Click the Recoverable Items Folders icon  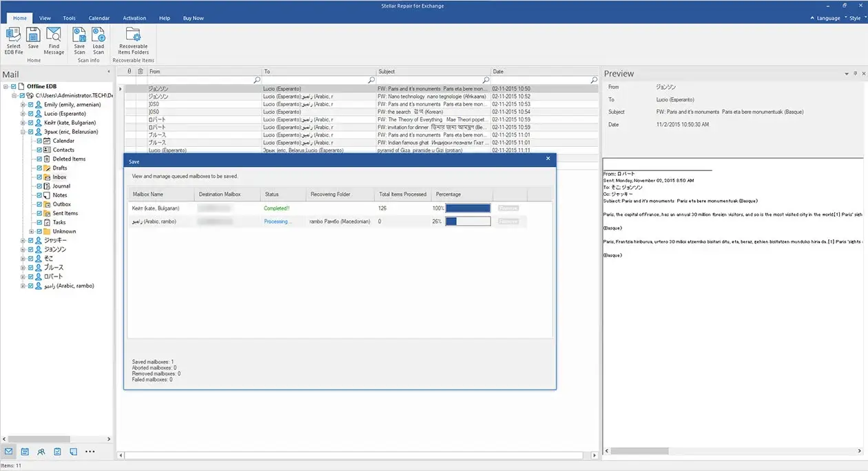click(x=132, y=40)
